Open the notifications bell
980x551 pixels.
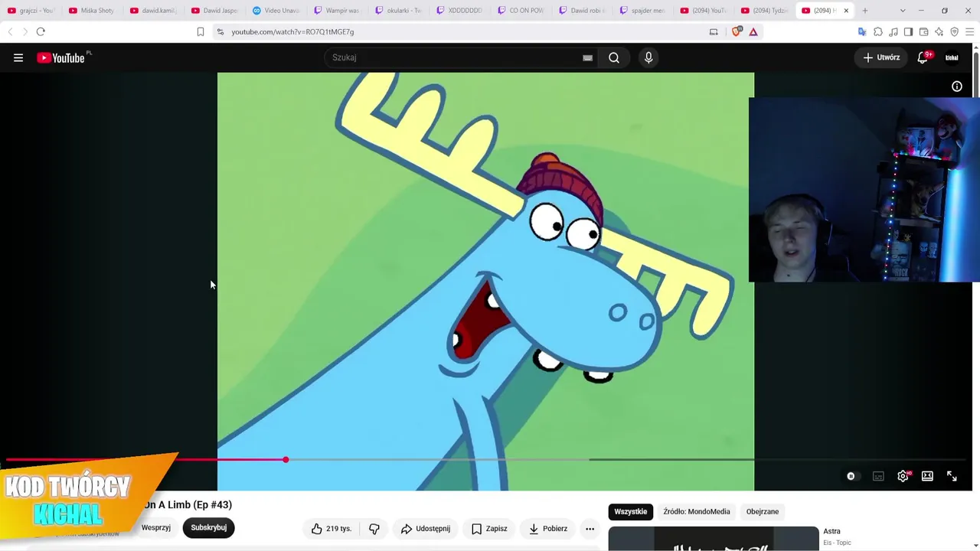click(x=923, y=57)
